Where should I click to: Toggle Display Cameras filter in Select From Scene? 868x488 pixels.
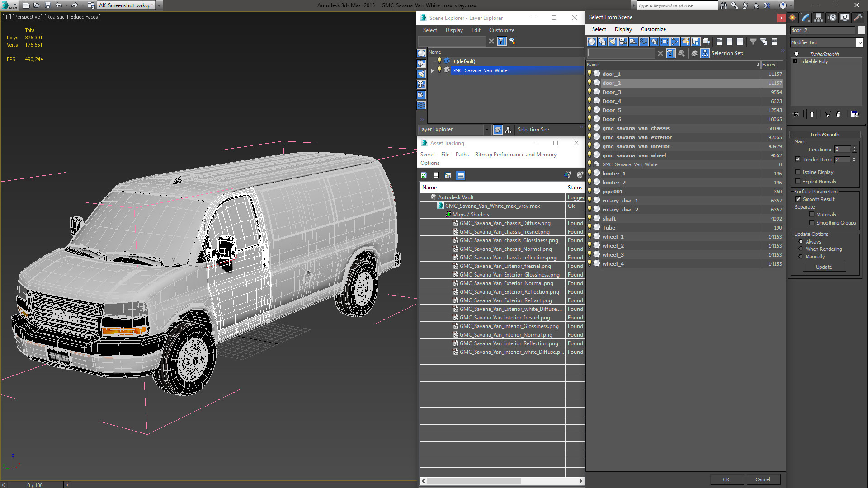pyautogui.click(x=623, y=42)
